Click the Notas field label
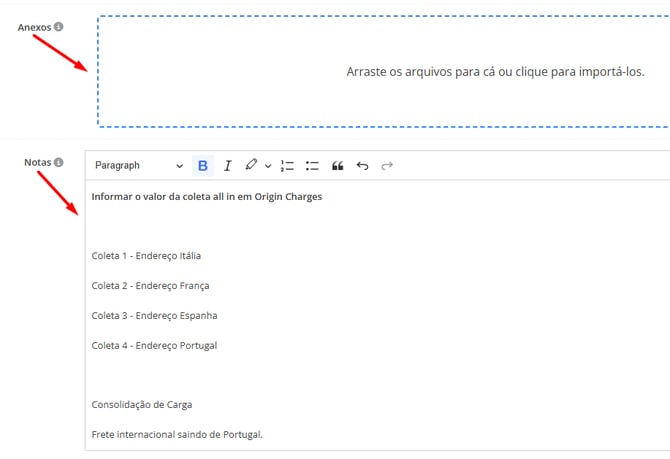This screenshot has width=670, height=459. click(37, 162)
